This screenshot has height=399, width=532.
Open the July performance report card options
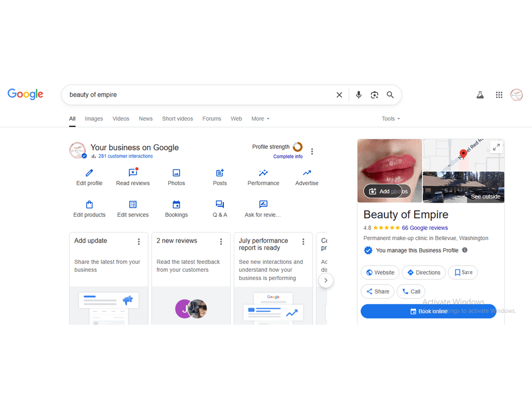(x=303, y=242)
